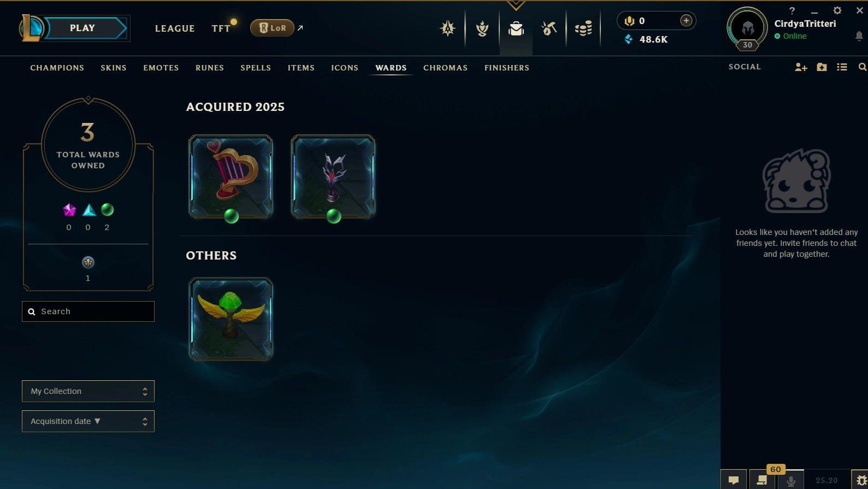The image size is (868, 489).
Task: Switch to the Emotes tab
Action: pos(161,68)
